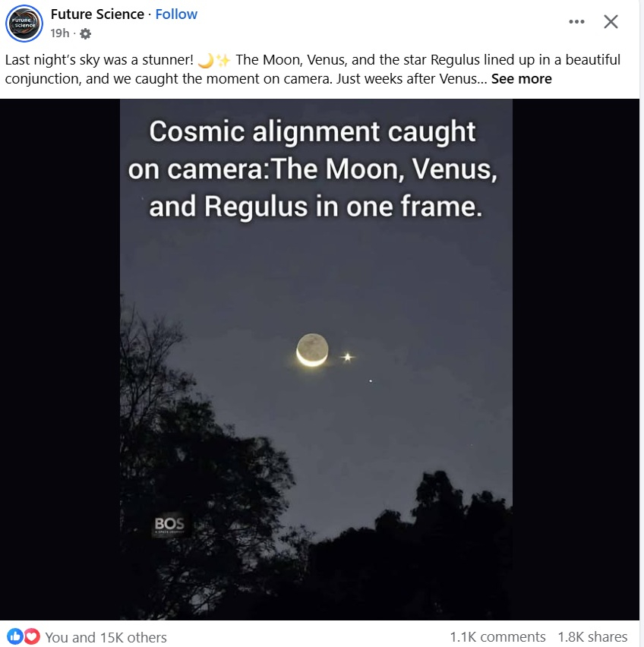Screen dimensions: 644x647
Task: Click the Future Science page name
Action: pyautogui.click(x=97, y=14)
